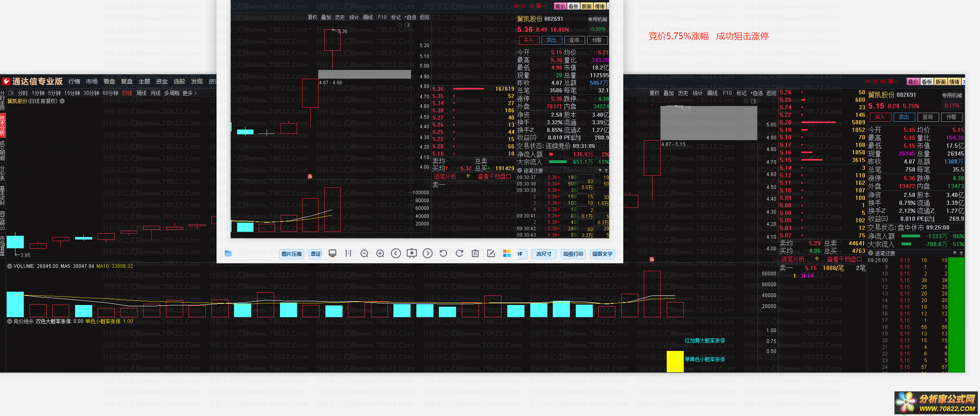980x416 pixels.
Task: Click the diamond icon above main chart
Action: pos(746,101)
